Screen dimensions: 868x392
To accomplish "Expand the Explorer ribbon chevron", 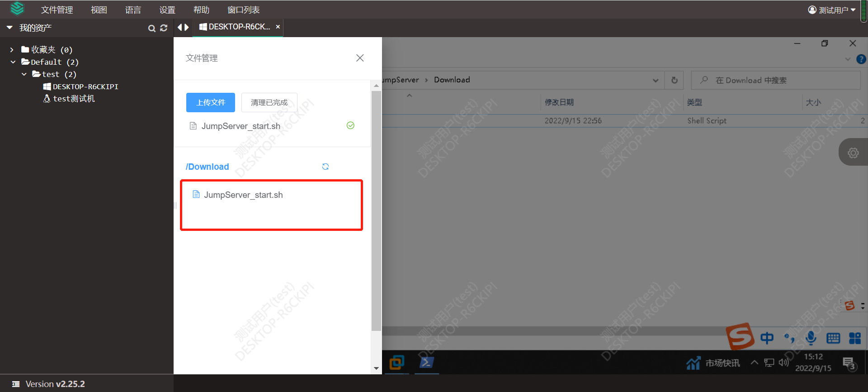I will (x=848, y=59).
